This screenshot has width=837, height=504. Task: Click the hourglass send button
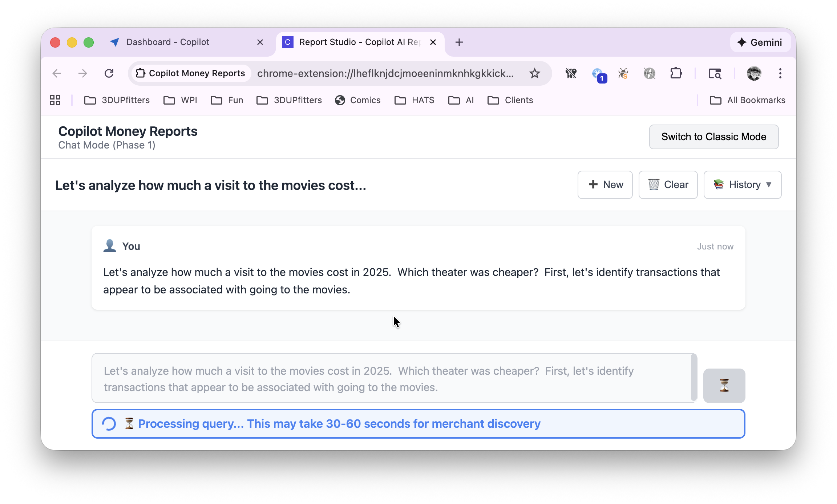pyautogui.click(x=724, y=385)
